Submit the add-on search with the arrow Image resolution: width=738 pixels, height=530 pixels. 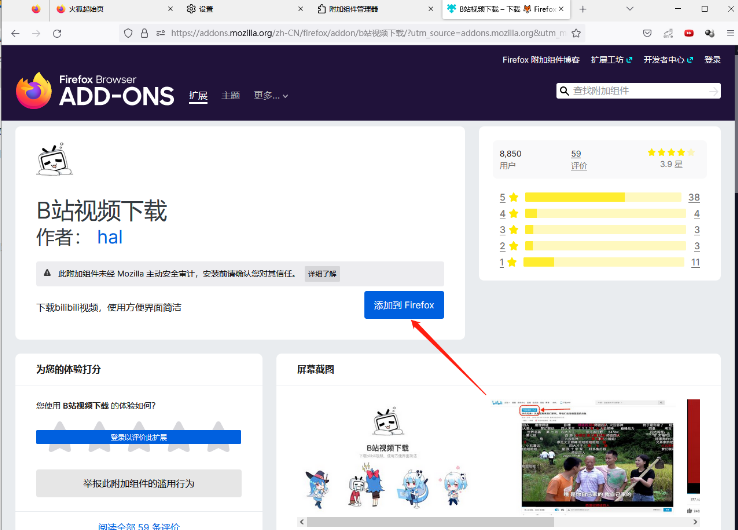714,91
